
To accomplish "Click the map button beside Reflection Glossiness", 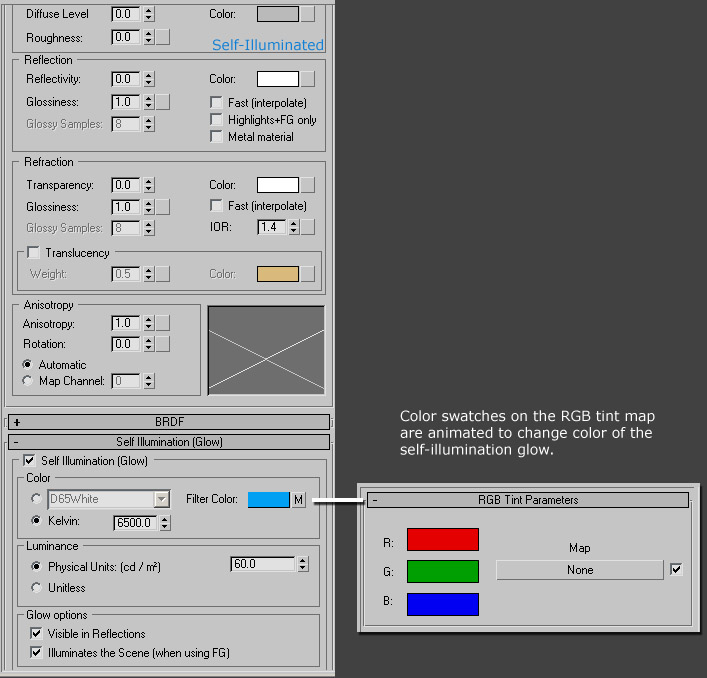I will 163,102.
